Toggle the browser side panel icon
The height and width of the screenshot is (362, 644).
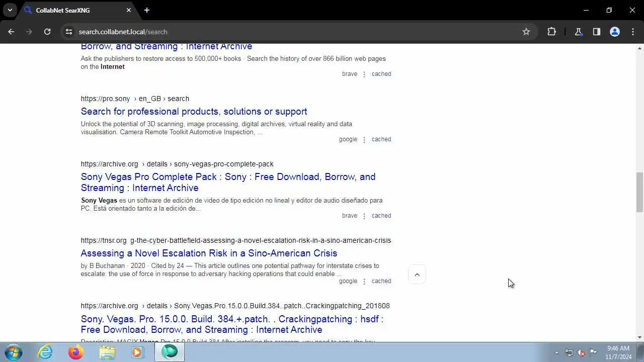coord(597,32)
